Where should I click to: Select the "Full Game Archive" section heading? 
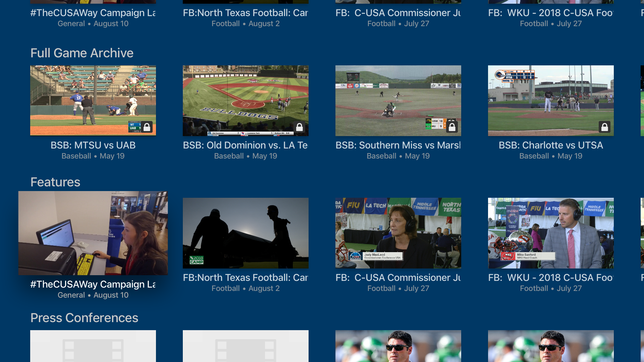click(82, 53)
